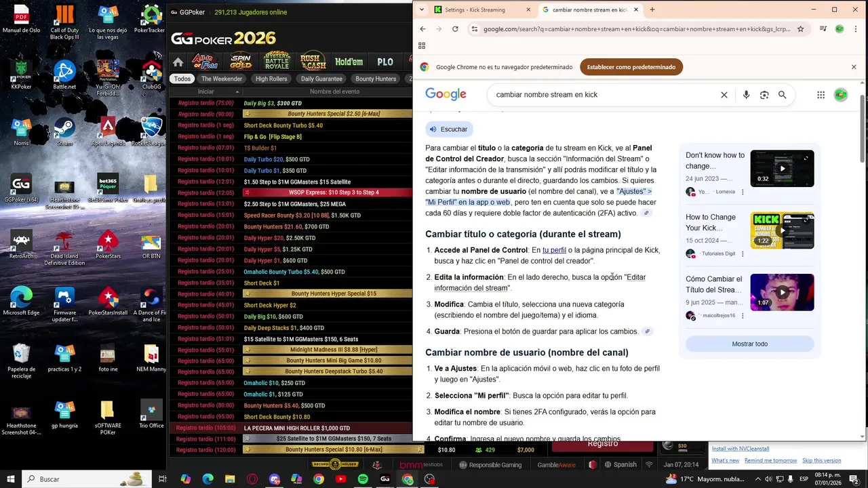Click Install with NVCleanstall link
The image size is (868, 488).
coord(741,449)
